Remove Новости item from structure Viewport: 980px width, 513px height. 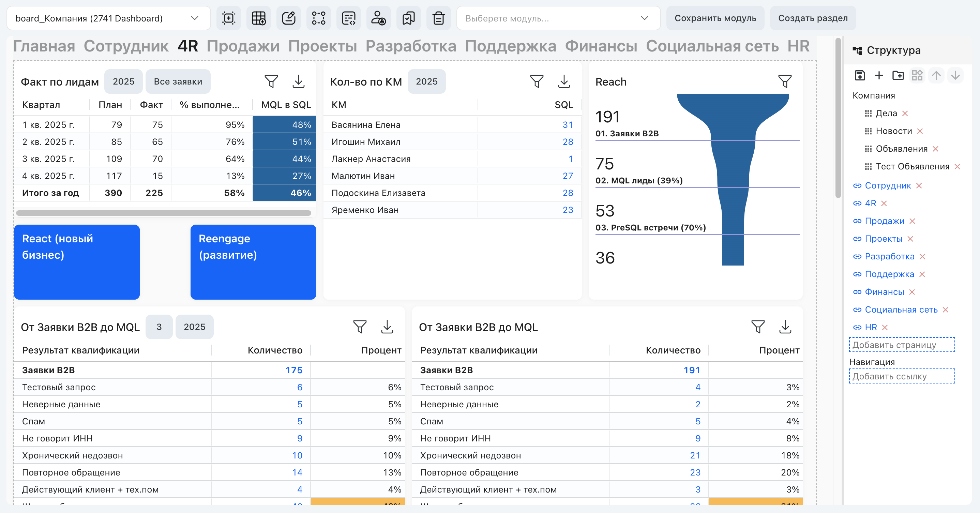(x=920, y=131)
